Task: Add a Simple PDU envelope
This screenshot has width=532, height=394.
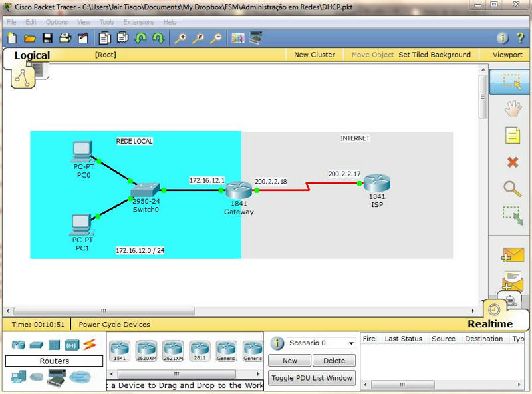Action: pyautogui.click(x=513, y=255)
